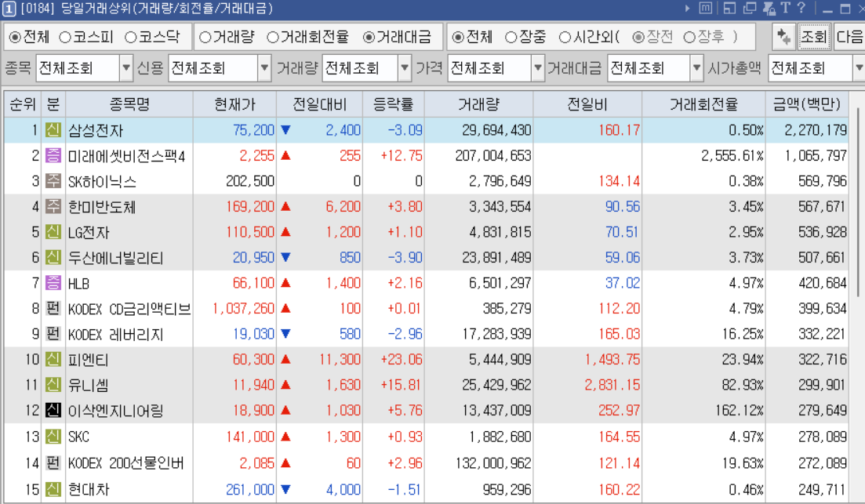Sort by the 등락률 column header
Image resolution: width=865 pixels, height=504 pixels.
394,103
